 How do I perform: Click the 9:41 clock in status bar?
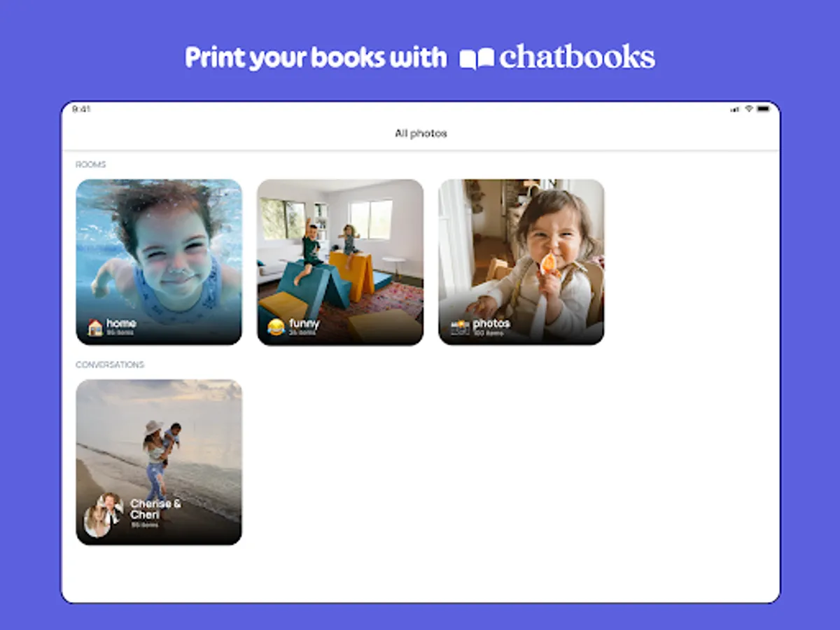[81, 109]
